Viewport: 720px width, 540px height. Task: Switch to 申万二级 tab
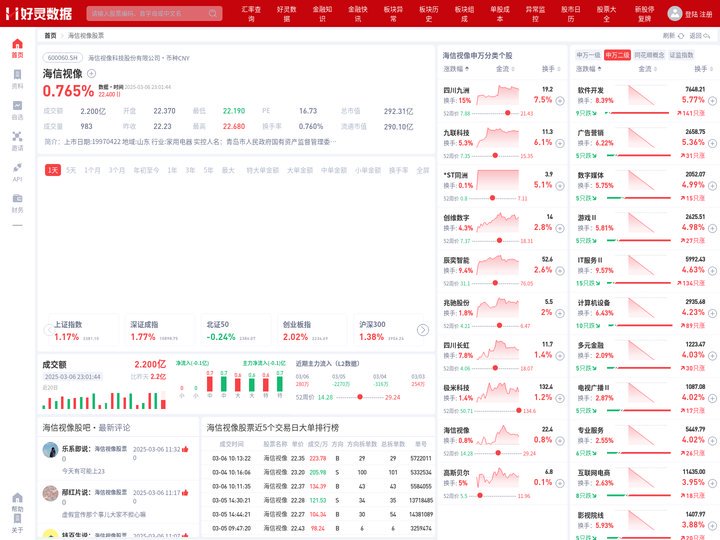point(617,55)
